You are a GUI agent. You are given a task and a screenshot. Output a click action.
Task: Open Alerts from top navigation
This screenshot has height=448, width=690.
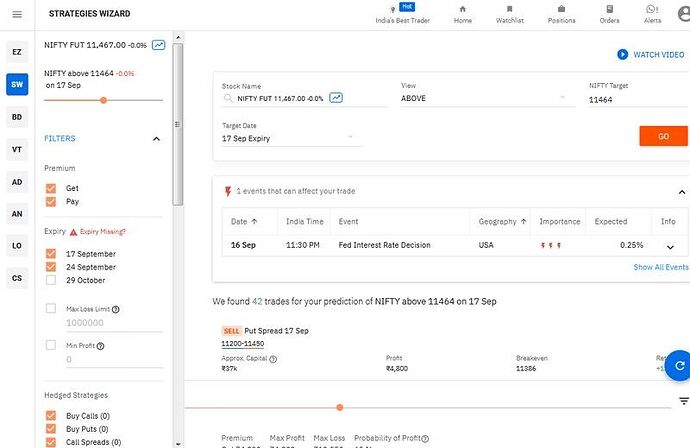tap(652, 14)
